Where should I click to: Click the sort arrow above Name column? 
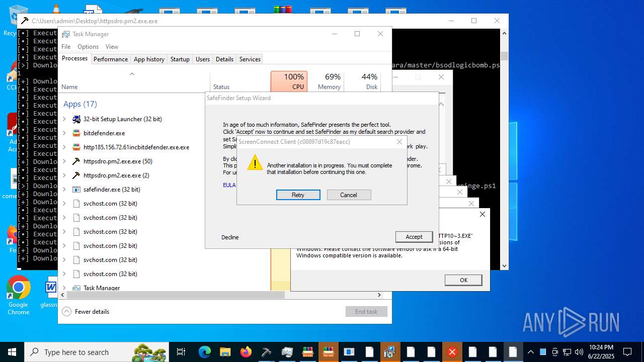(132, 74)
